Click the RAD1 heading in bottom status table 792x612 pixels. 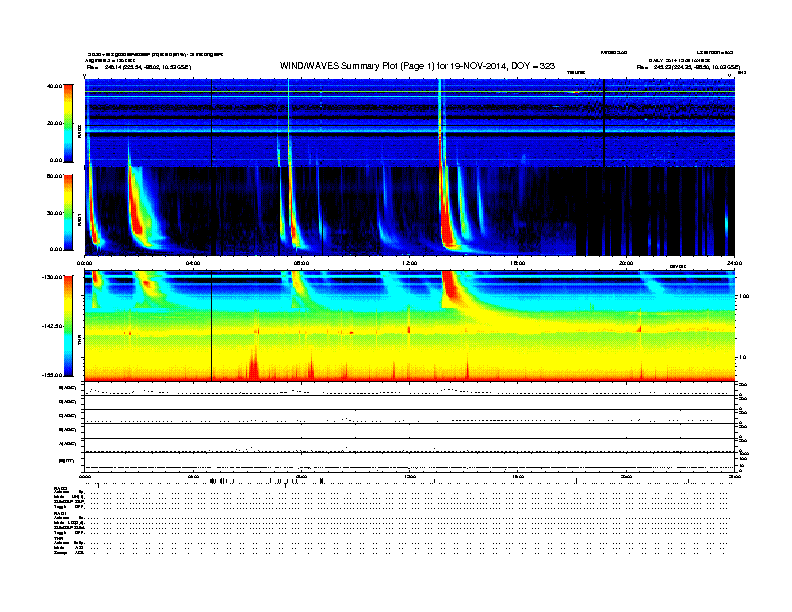click(x=61, y=514)
